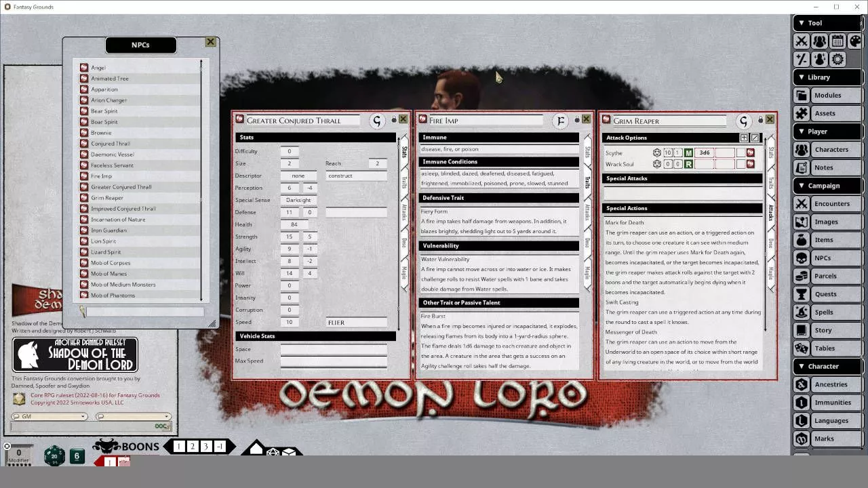Toggle Scythe melee M attack type
Screen dimensions: 868x488
tap(688, 153)
